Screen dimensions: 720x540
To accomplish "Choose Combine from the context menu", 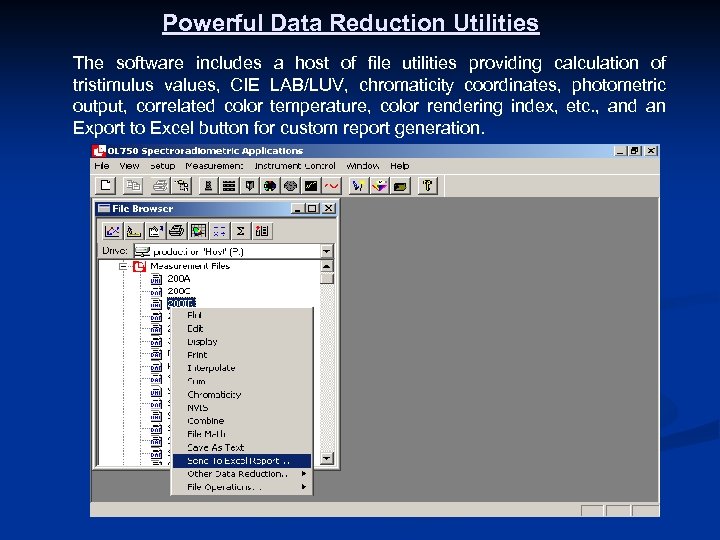I will (x=242, y=421).
